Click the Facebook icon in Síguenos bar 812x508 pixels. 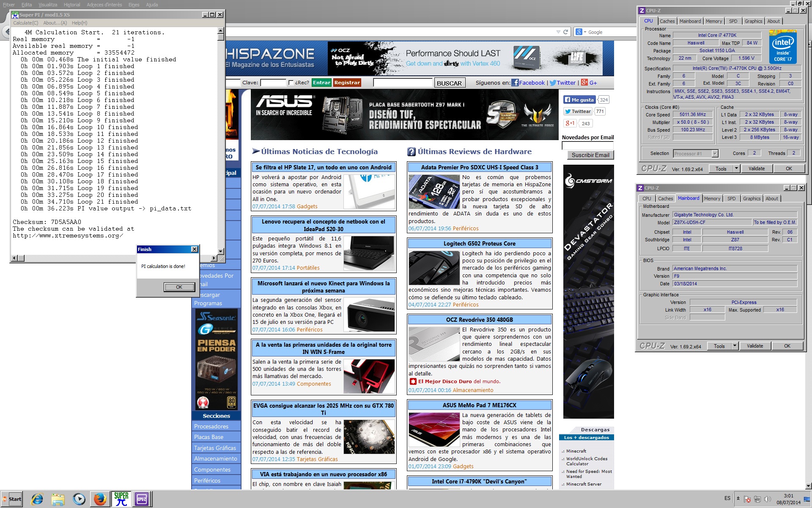point(515,83)
